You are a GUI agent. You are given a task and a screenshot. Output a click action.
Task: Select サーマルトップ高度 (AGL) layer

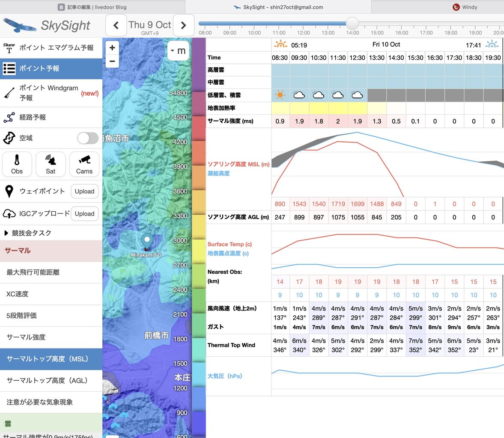click(x=51, y=381)
